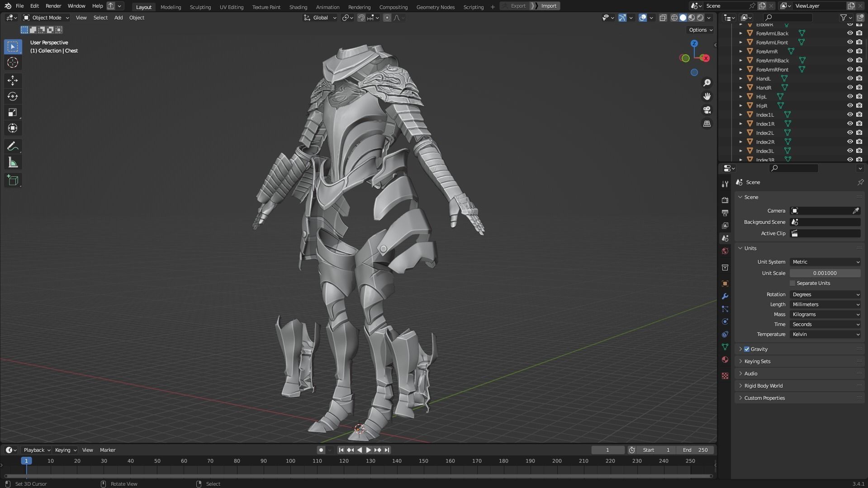
Task: Disable render for Index1L
Action: click(859, 114)
